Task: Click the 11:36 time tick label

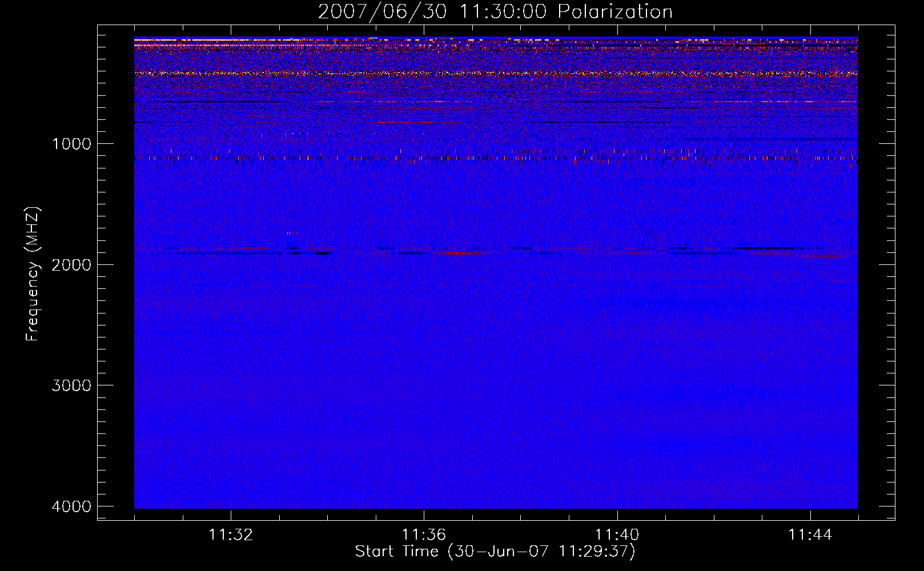Action: tap(424, 535)
